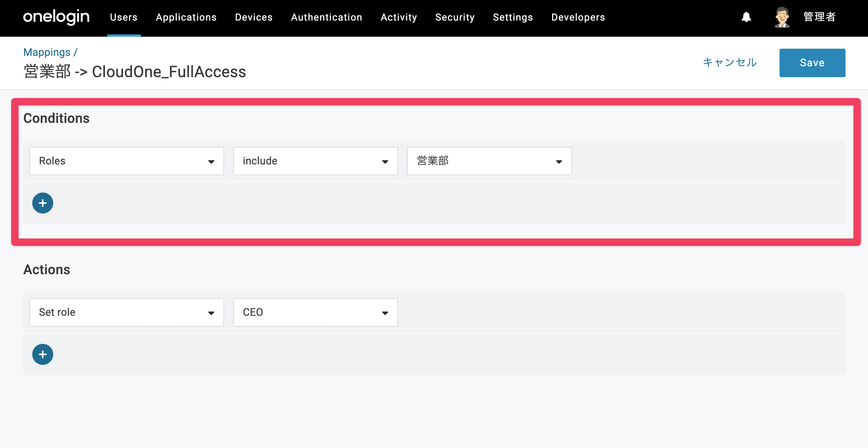
Task: Click the キャンセル cancel link
Action: coord(730,62)
